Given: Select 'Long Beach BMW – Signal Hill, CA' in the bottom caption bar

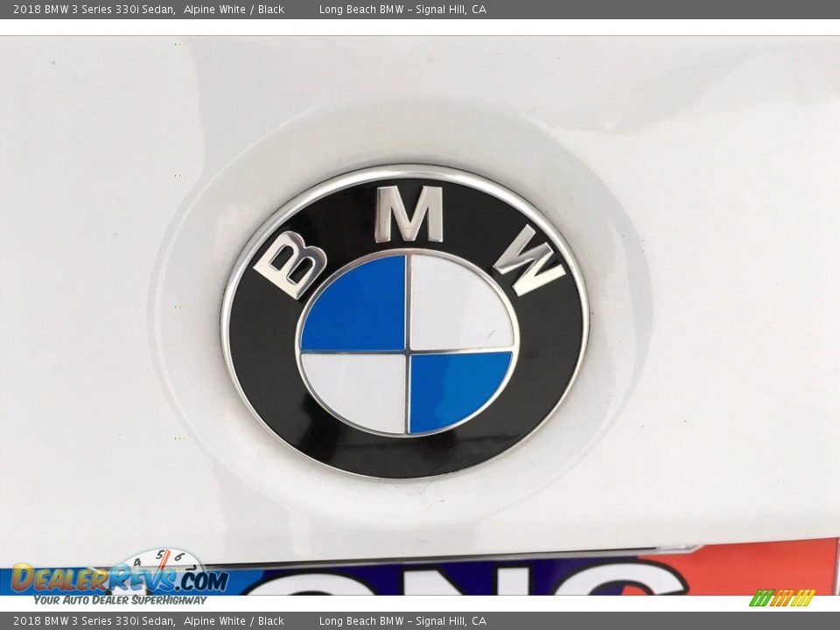Looking at the screenshot, I should pos(402,621).
